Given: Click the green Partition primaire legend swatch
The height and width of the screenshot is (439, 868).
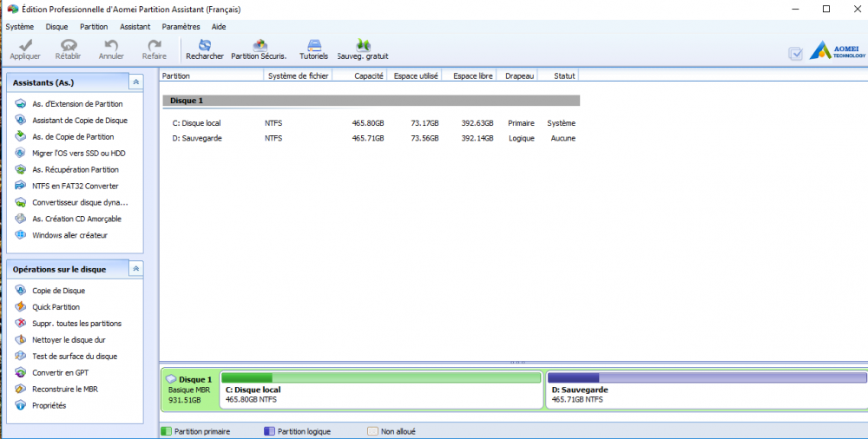Looking at the screenshot, I should (166, 431).
